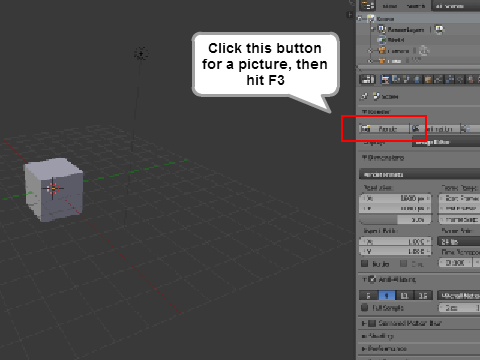This screenshot has width=480, height=360.
Task: Toggle the pin icon beside Scene breadcrumb
Action: point(364,96)
